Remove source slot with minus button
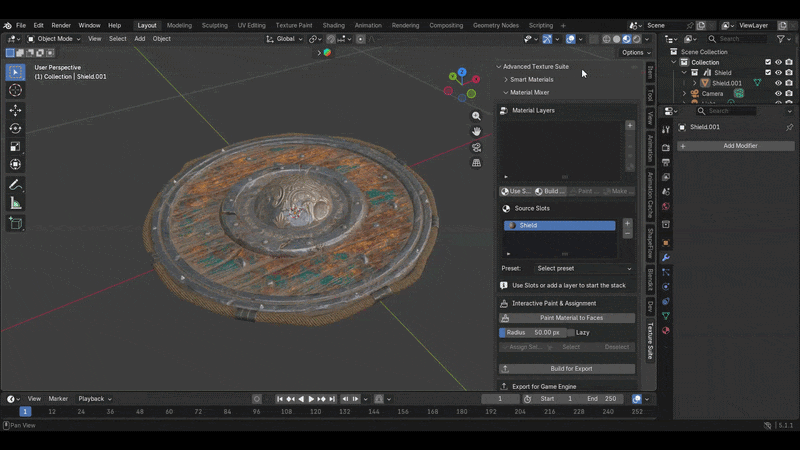The width and height of the screenshot is (800, 450). [628, 233]
